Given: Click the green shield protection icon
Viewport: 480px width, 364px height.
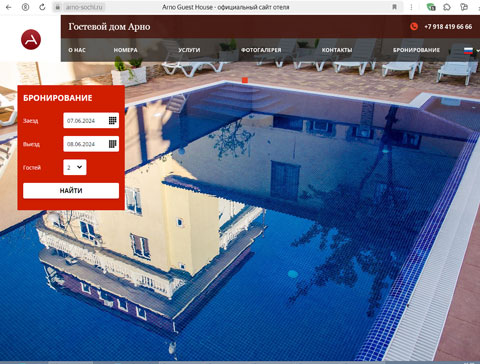Looking at the screenshot, I should pyautogui.click(x=431, y=7).
